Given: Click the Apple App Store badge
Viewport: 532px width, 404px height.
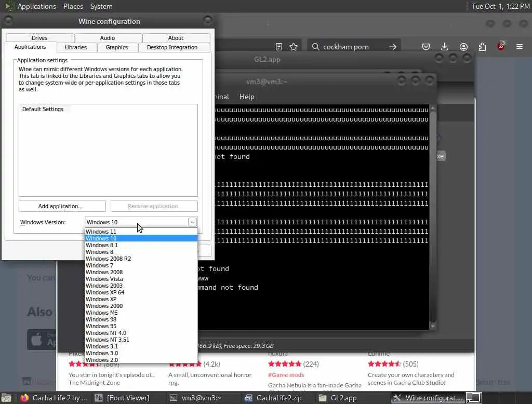Looking at the screenshot, I should coord(42,340).
